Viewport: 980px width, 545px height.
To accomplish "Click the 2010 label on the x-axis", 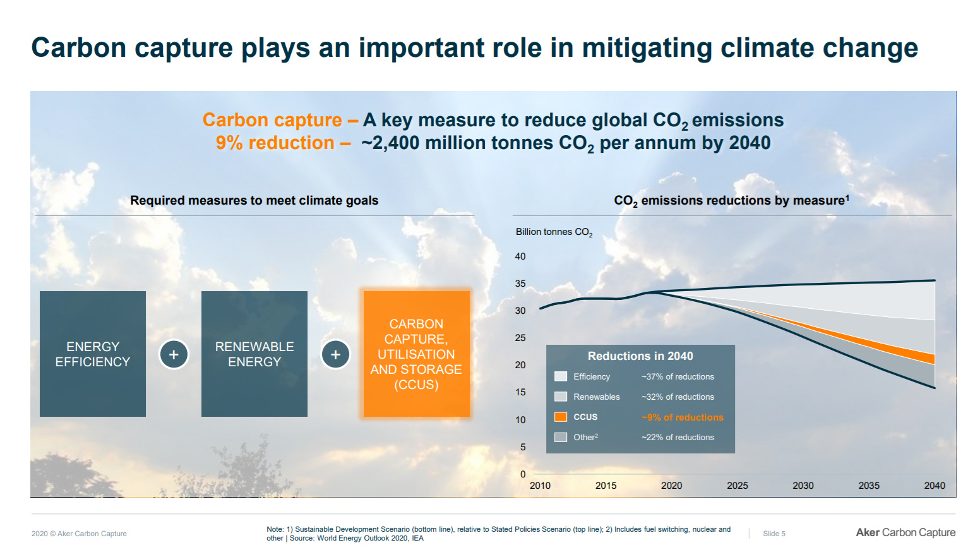I will point(540,486).
